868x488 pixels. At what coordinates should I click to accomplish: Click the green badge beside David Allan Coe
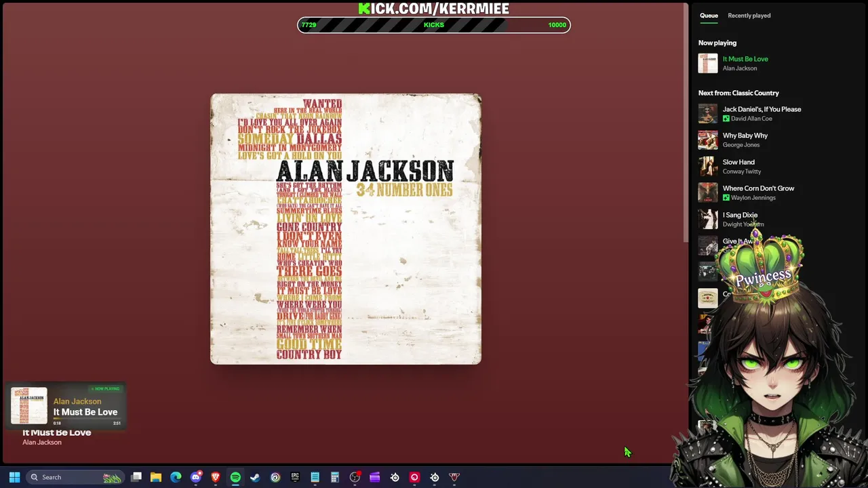726,119
